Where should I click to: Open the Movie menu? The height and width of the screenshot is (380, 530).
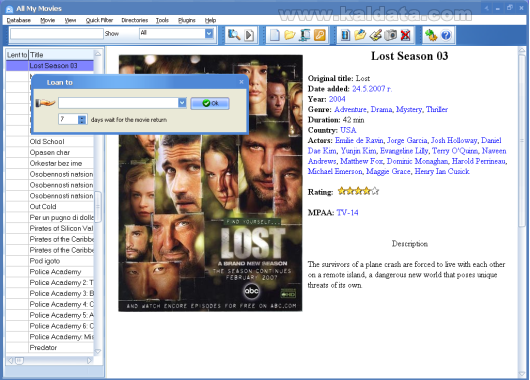pos(48,20)
